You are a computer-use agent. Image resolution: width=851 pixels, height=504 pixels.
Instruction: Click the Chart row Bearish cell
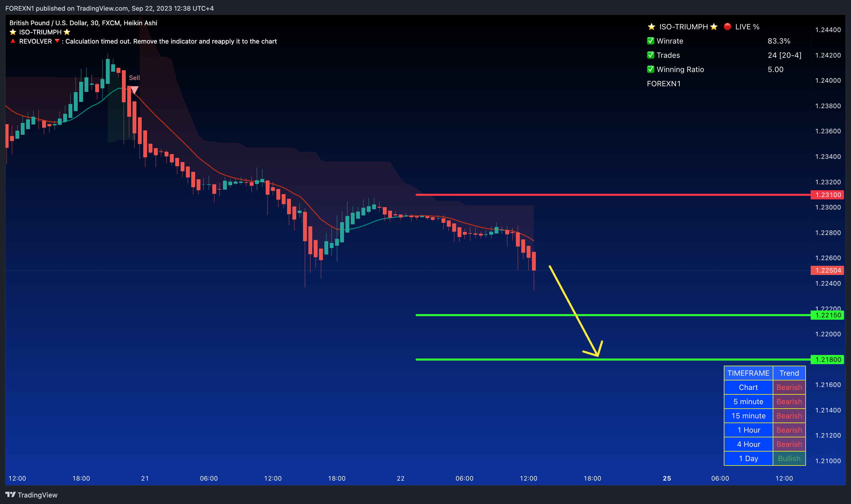point(789,388)
